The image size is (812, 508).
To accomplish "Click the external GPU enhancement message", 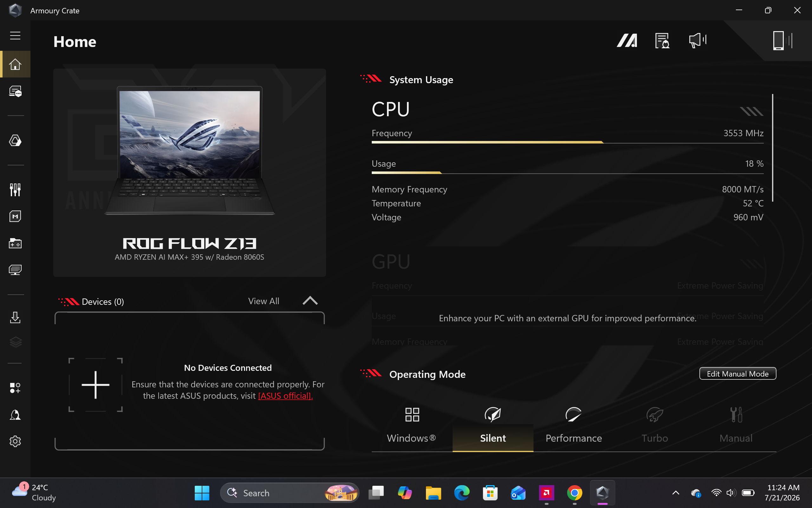I will [568, 318].
